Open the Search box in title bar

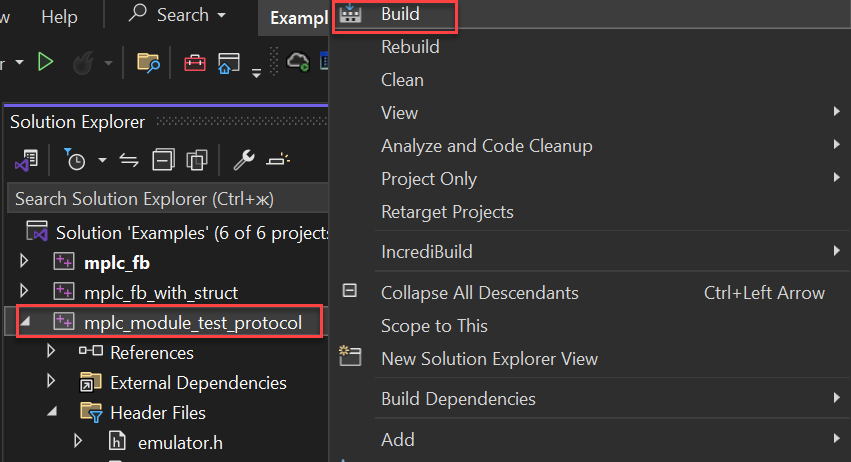[x=177, y=15]
